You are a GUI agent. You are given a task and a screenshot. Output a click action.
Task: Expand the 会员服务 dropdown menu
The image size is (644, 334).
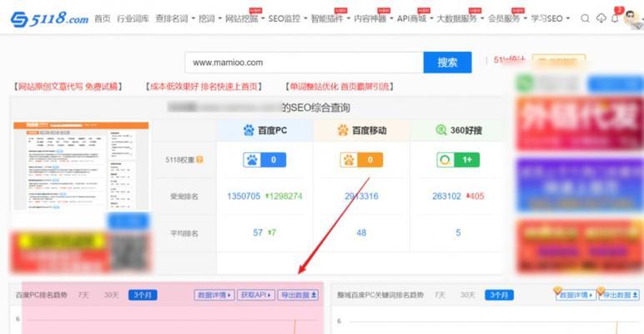(507, 18)
